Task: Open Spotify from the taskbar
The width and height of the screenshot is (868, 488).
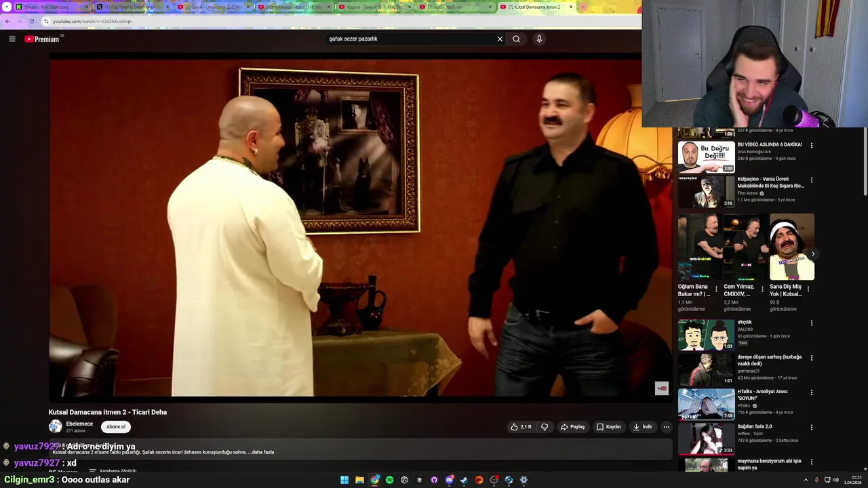Action: pyautogui.click(x=389, y=480)
